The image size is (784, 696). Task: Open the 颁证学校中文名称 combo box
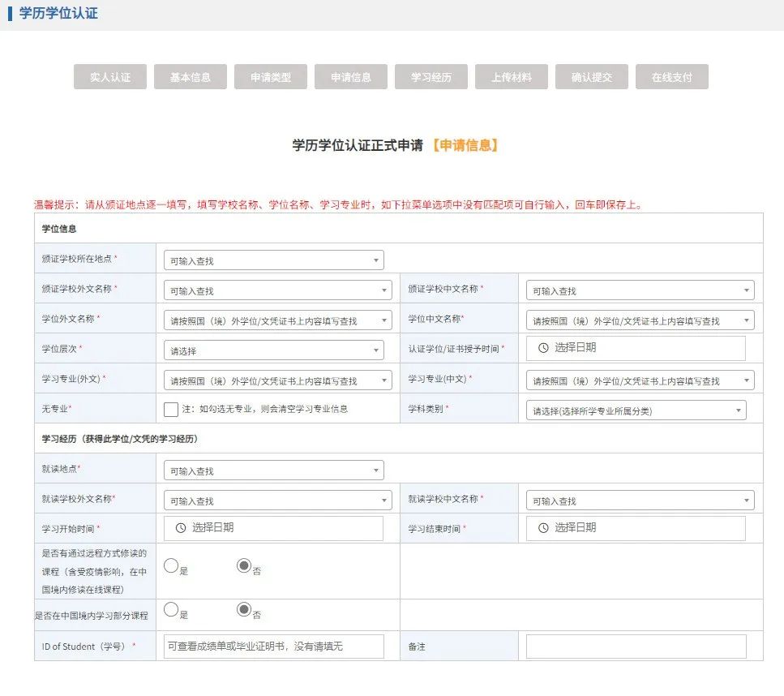pyautogui.click(x=640, y=290)
